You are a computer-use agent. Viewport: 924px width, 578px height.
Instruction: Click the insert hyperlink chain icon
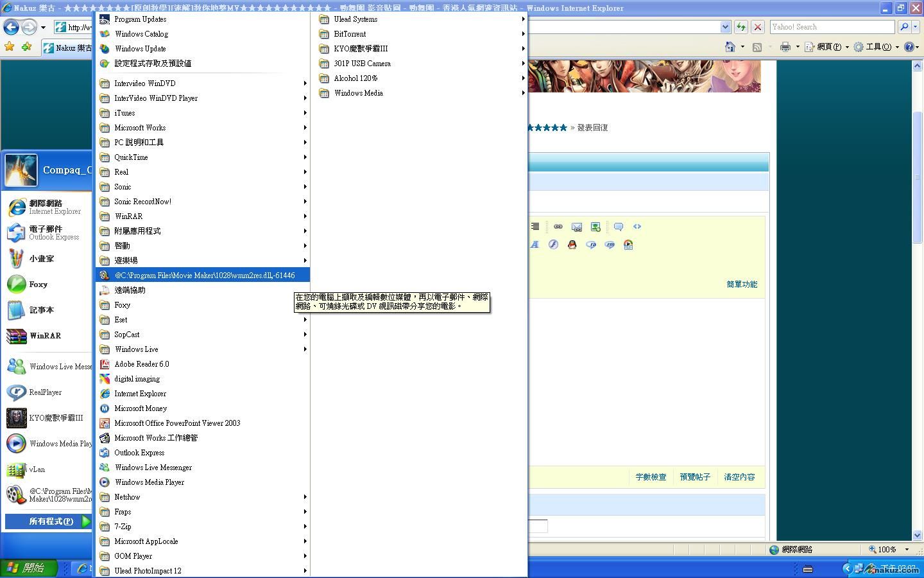pyautogui.click(x=558, y=227)
